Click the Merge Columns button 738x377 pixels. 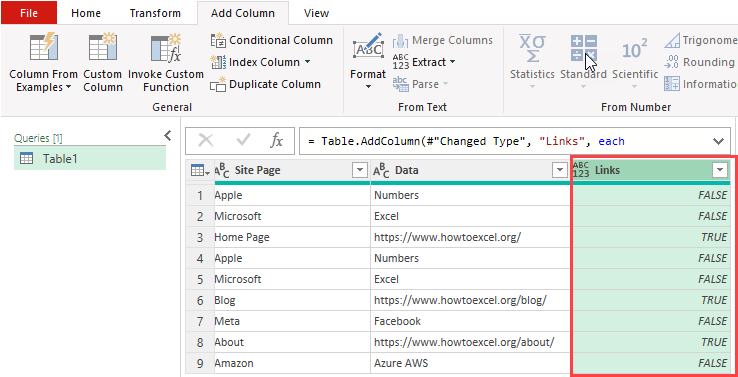[x=442, y=40]
